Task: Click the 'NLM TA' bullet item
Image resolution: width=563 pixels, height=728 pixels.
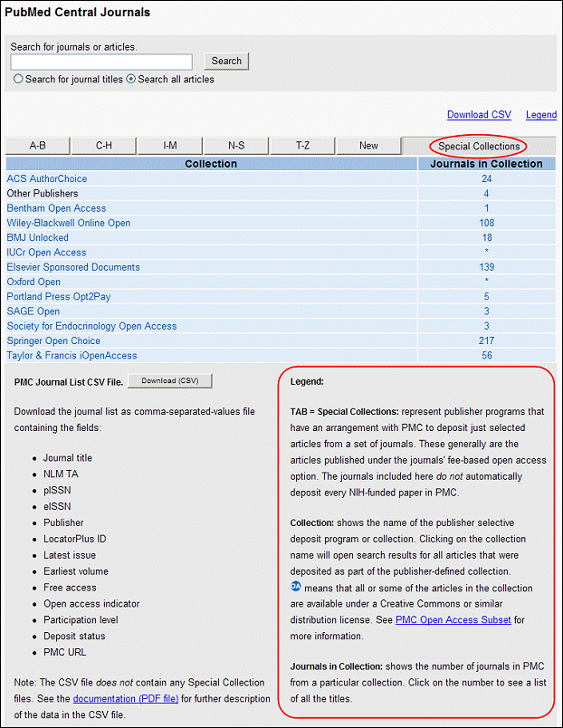Action: [x=61, y=474]
